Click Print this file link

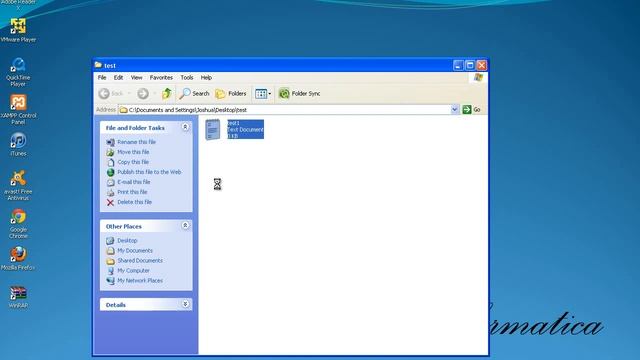point(132,192)
